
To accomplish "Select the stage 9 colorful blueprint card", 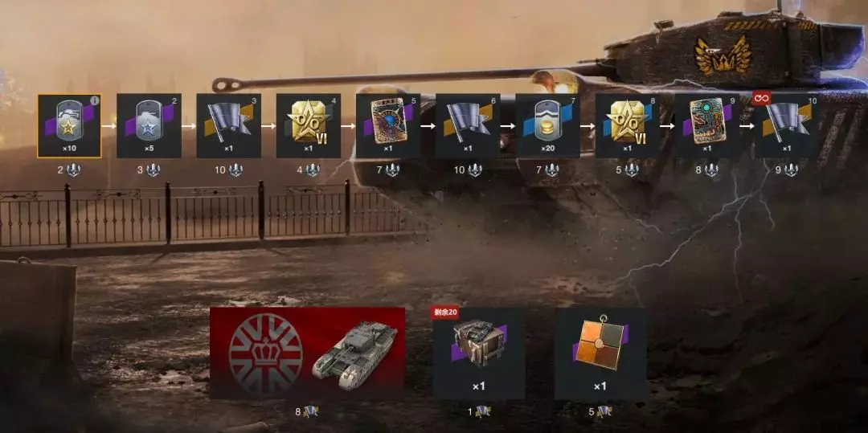I will pyautogui.click(x=707, y=126).
